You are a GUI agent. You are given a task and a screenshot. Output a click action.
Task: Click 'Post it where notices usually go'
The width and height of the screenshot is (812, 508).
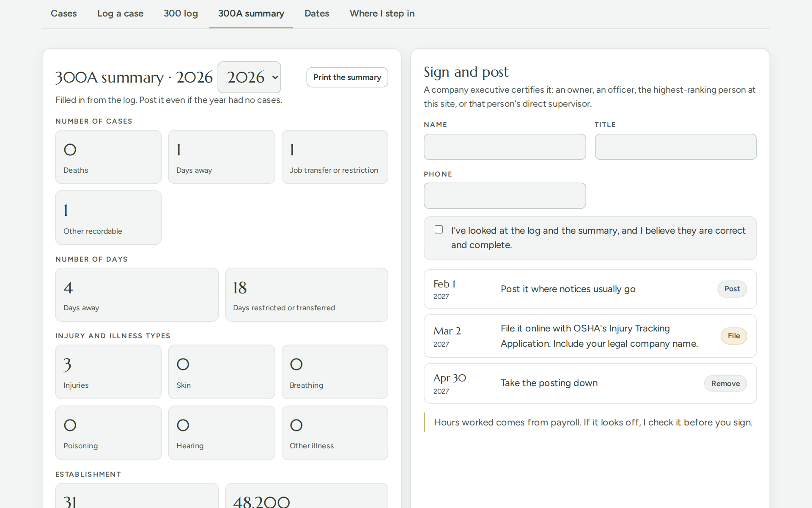[x=568, y=289]
